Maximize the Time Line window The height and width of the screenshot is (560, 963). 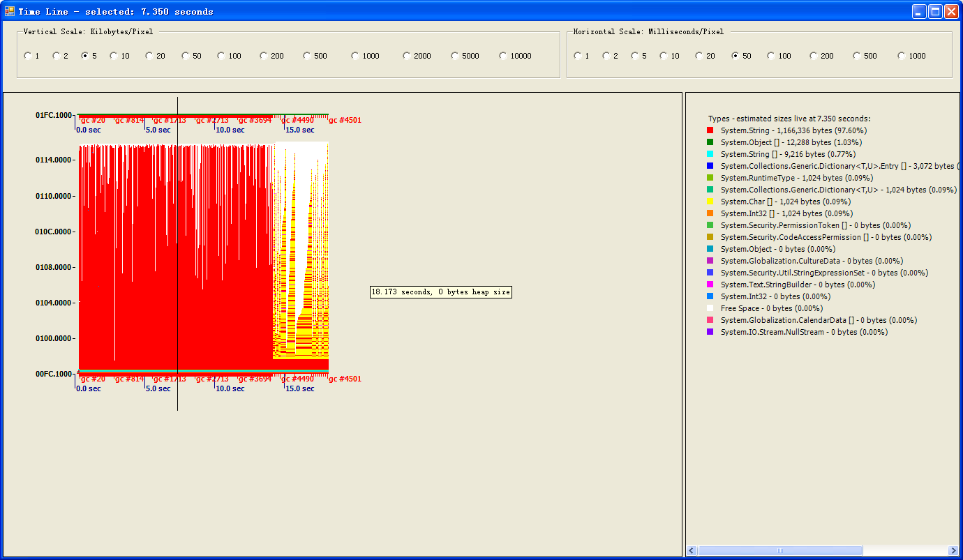(935, 11)
